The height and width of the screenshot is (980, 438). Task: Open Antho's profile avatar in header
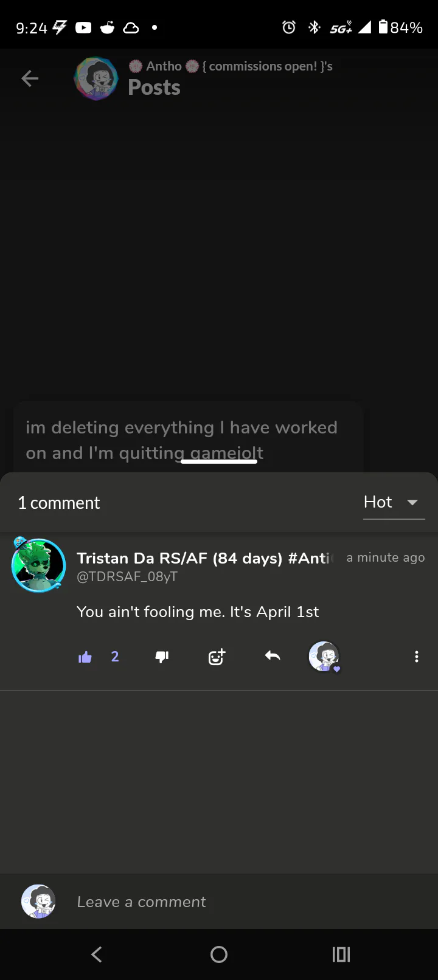pos(96,78)
